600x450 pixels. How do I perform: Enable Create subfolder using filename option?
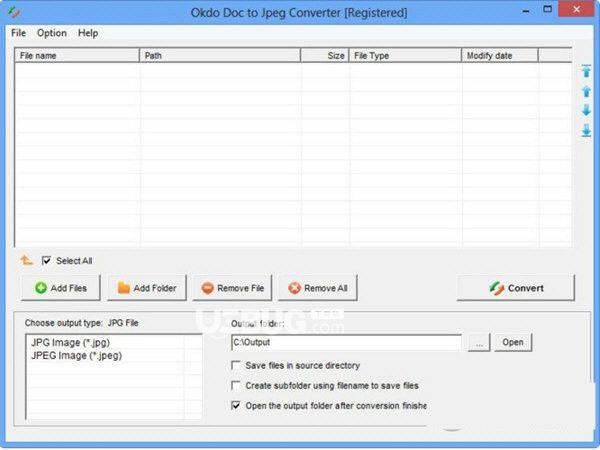pyautogui.click(x=236, y=385)
